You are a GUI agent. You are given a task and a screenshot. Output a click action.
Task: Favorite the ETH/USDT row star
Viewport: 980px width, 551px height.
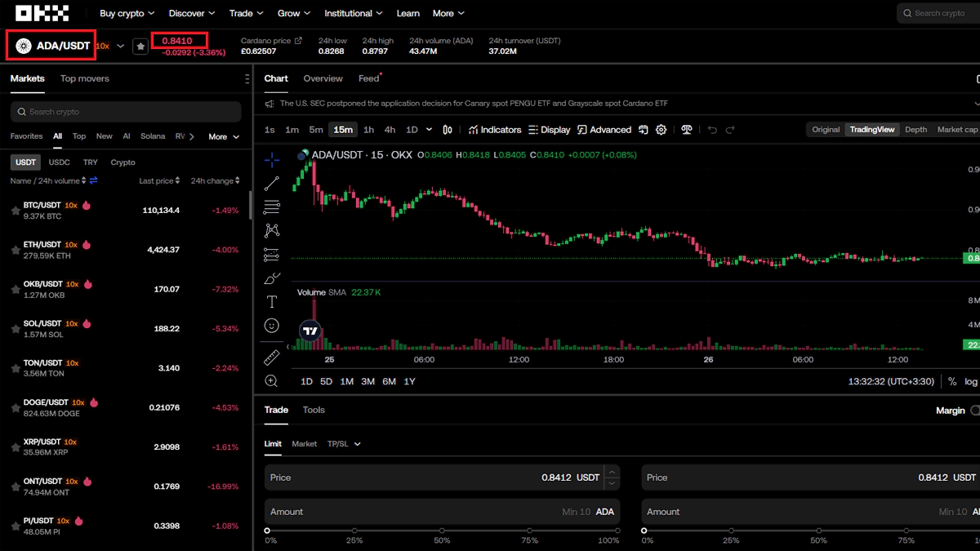point(16,250)
